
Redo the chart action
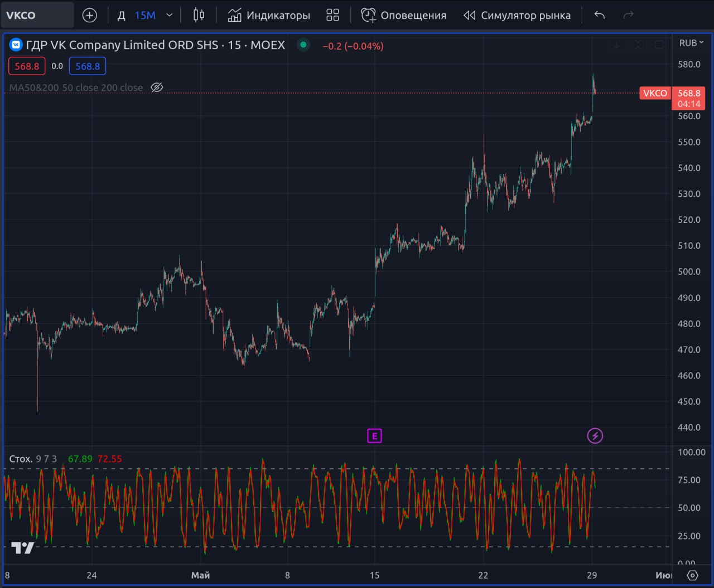629,15
